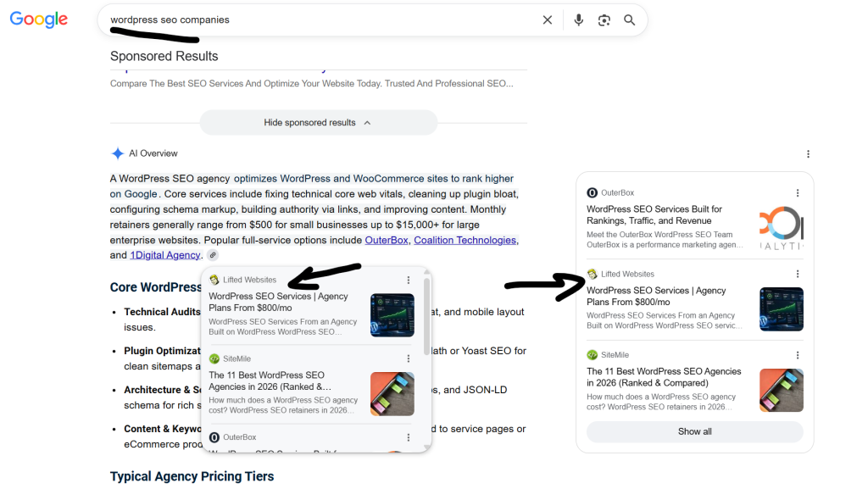Open the Coalition Technologies link
Image resolution: width=868 pixels, height=489 pixels.
pos(465,240)
